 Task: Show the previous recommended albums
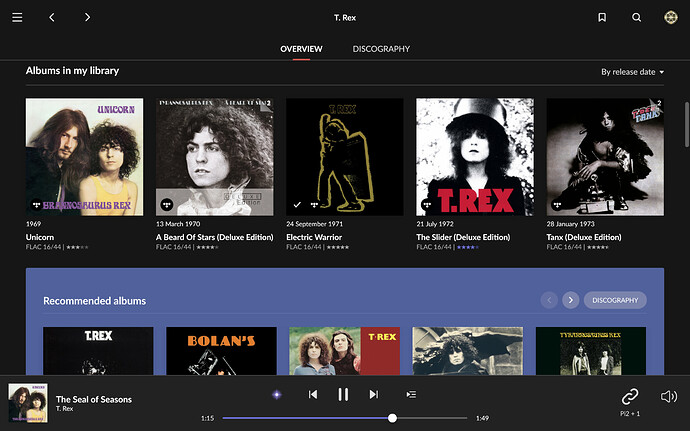tap(549, 300)
